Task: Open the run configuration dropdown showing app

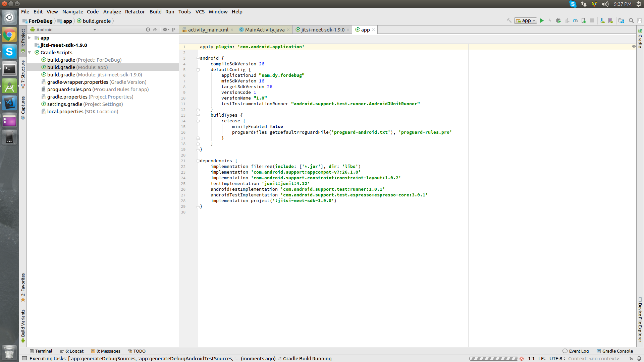Action: 525,20
